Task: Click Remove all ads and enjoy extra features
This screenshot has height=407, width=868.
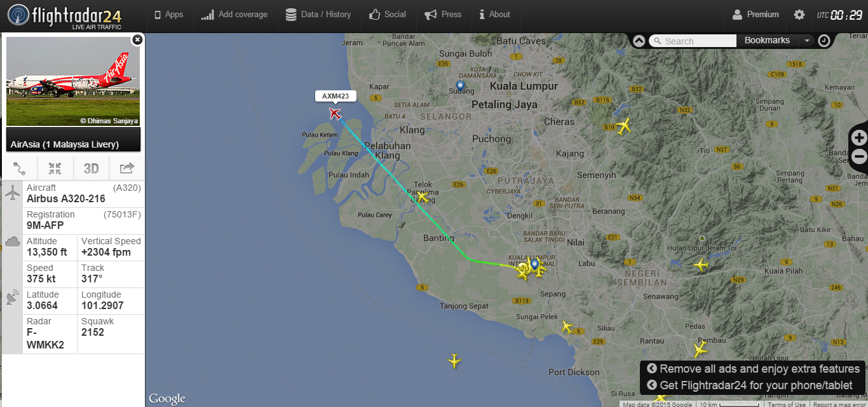Action: click(754, 369)
